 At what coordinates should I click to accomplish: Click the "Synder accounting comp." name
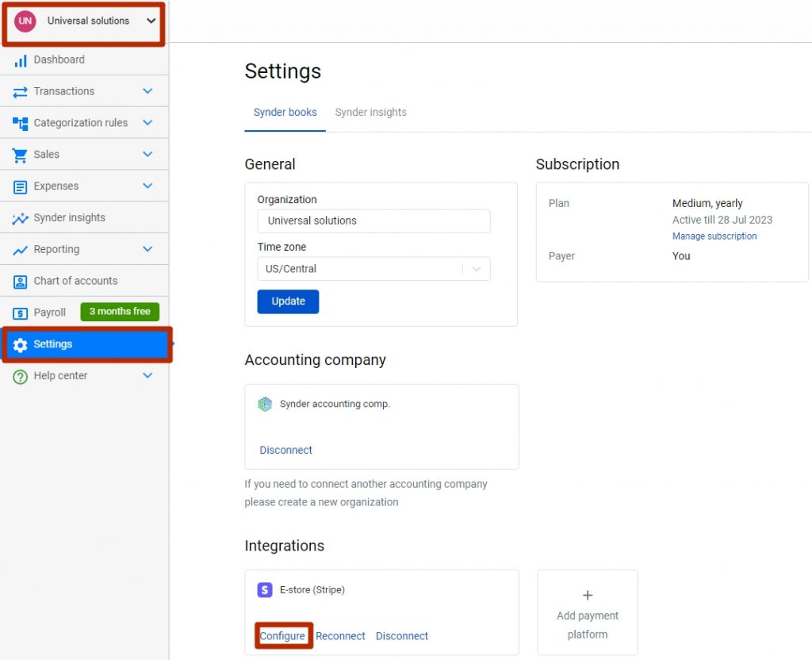(x=335, y=404)
